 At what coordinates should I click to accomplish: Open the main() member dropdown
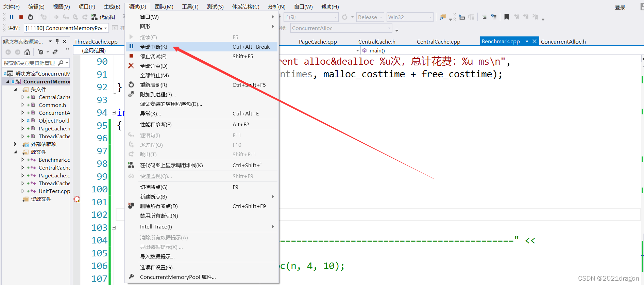[502, 50]
